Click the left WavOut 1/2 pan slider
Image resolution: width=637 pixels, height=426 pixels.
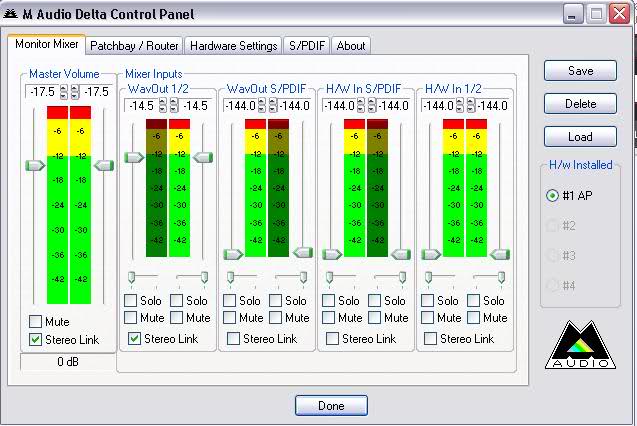point(131,277)
